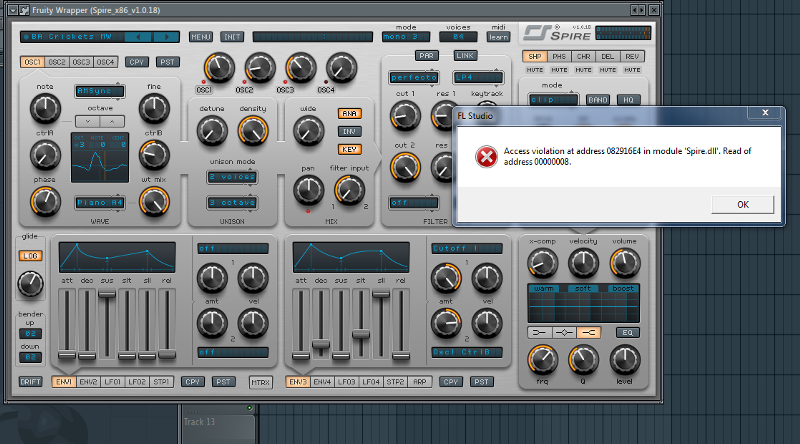
Task: Click the INIT button
Action: pos(232,37)
